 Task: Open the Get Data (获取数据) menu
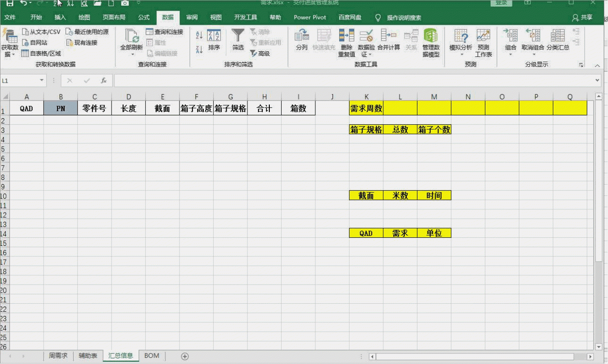[x=9, y=43]
